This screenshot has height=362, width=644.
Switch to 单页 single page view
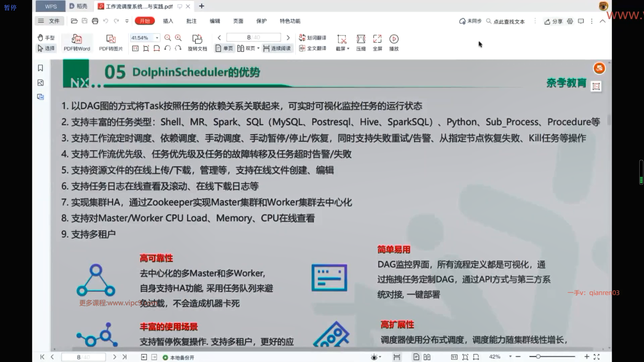224,48
